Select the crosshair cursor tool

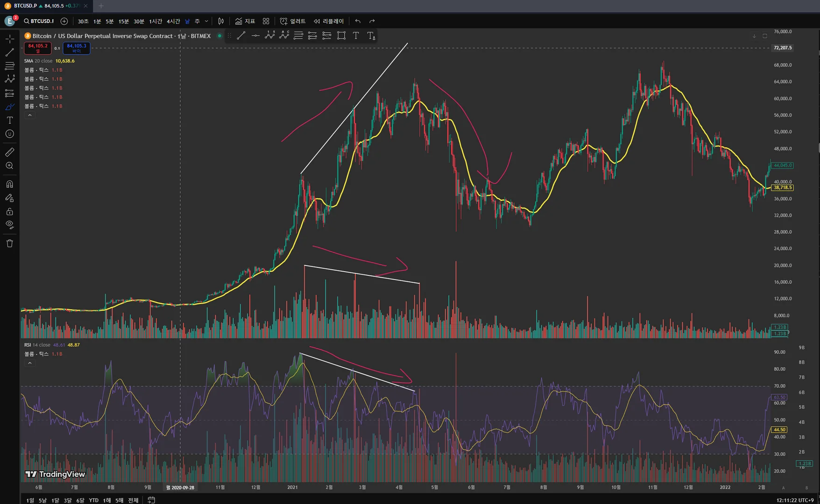(9, 39)
